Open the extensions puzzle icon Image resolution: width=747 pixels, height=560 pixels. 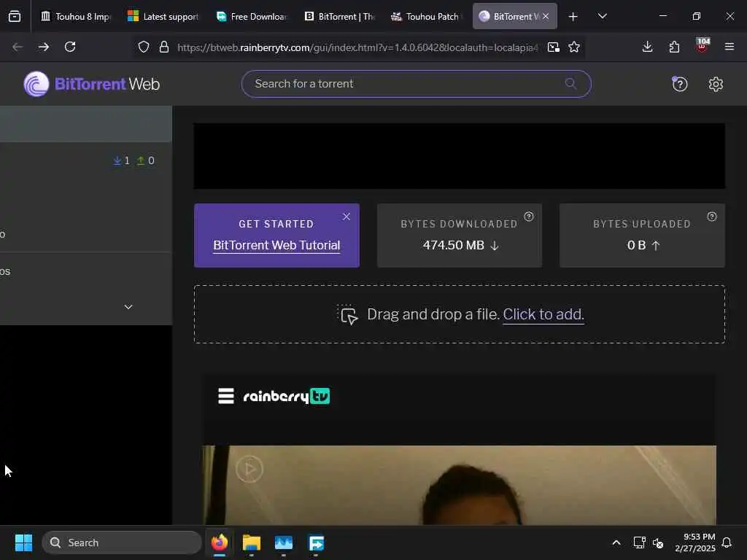coord(674,47)
